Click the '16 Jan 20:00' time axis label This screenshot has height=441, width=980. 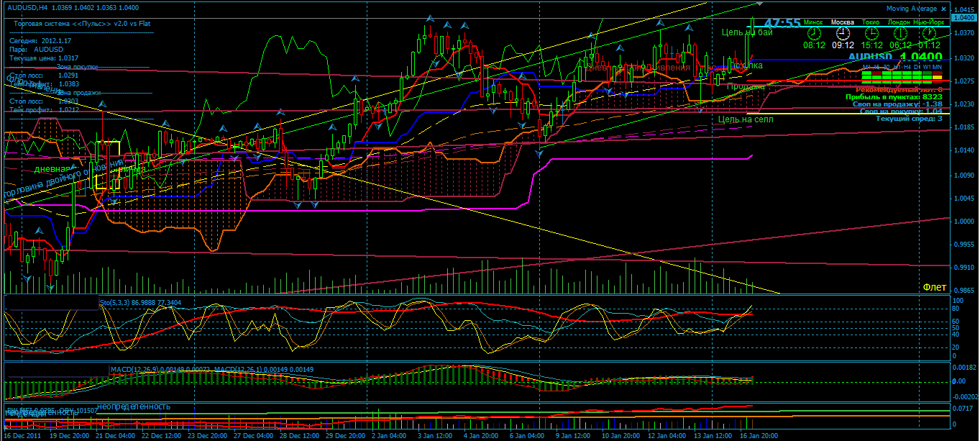point(757,436)
